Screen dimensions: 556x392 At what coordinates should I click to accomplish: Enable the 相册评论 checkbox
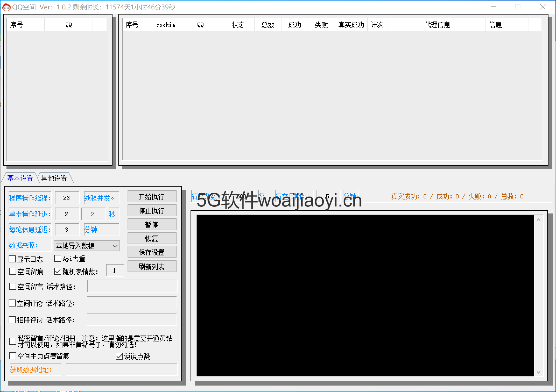[x=12, y=320]
